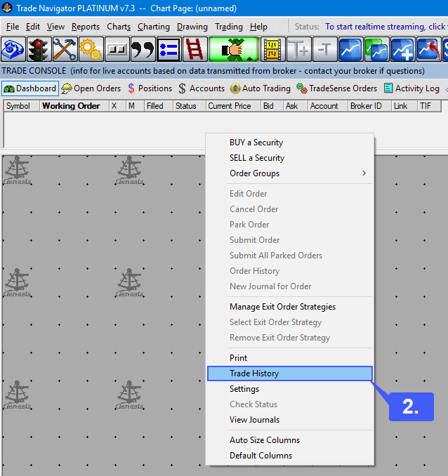This screenshot has height=476, width=448.
Task: Select Auto Size Columns
Action: (290, 440)
